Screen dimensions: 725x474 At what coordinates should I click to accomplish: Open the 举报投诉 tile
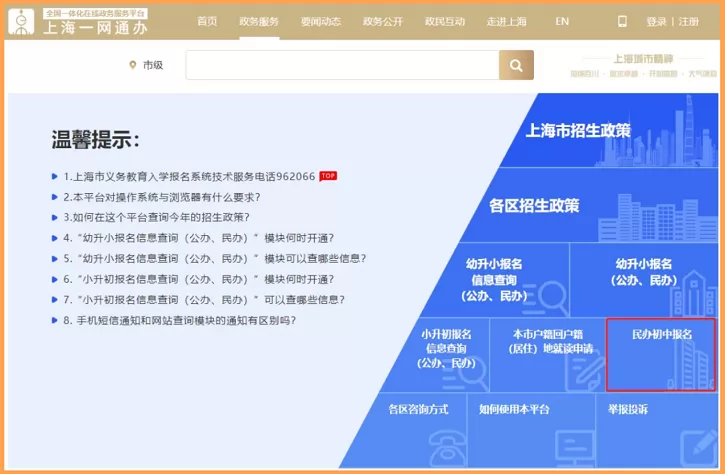point(657,430)
